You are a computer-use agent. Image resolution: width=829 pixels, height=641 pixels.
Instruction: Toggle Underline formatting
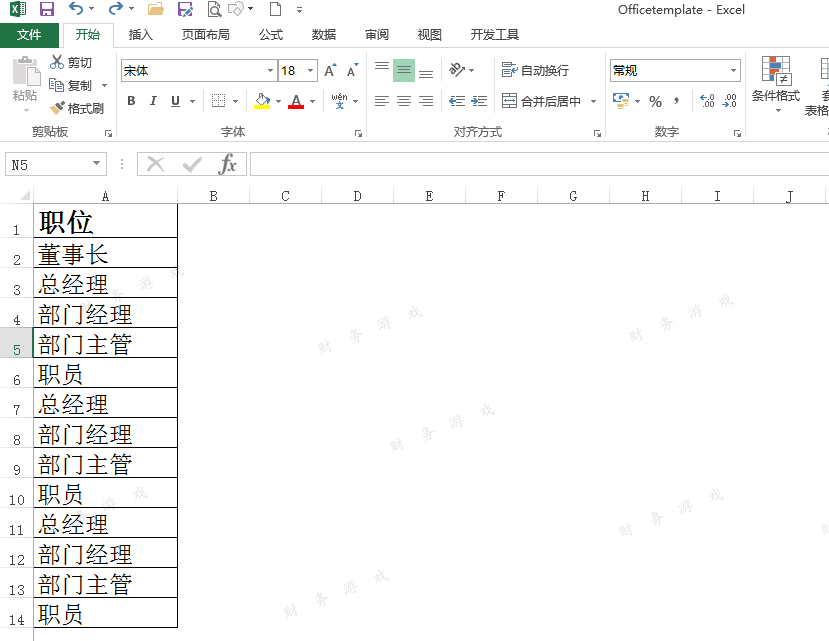tap(176, 100)
